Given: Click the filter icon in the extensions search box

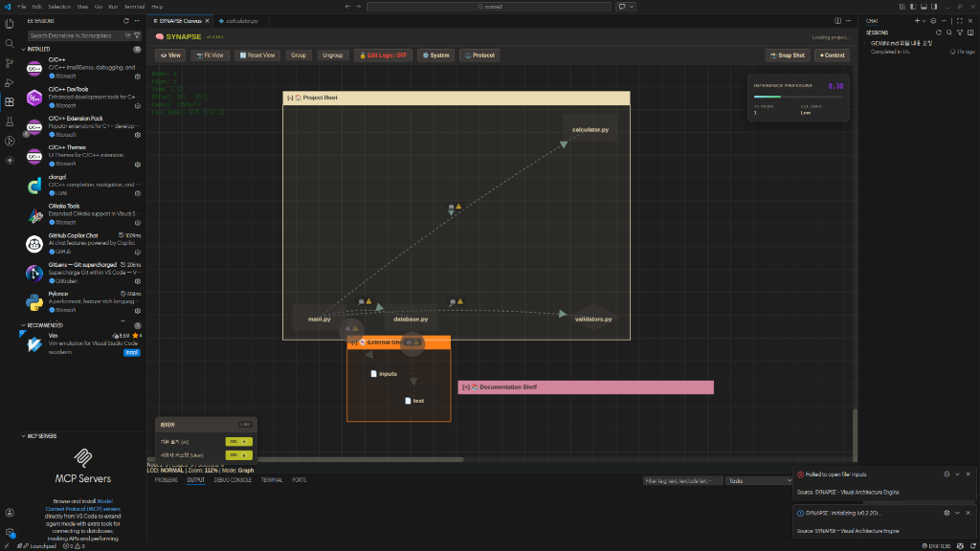Looking at the screenshot, I should click(x=137, y=35).
